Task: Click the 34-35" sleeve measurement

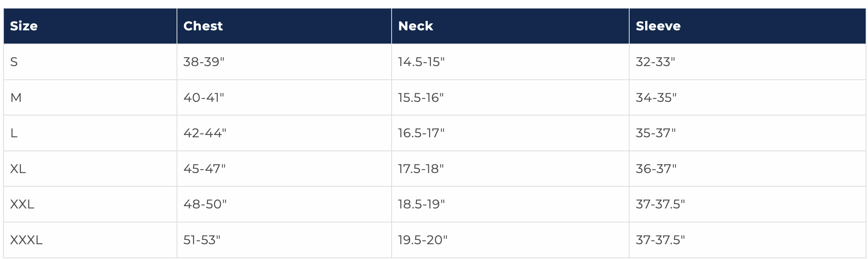Action: (656, 98)
